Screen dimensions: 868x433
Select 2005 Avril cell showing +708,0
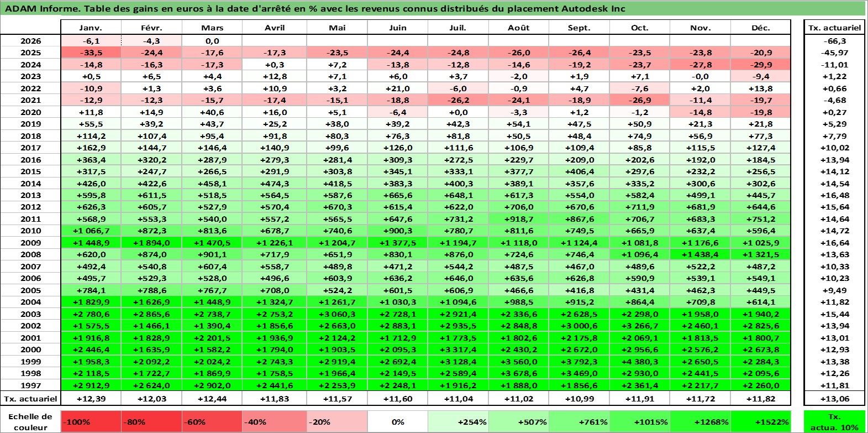pyautogui.click(x=275, y=290)
